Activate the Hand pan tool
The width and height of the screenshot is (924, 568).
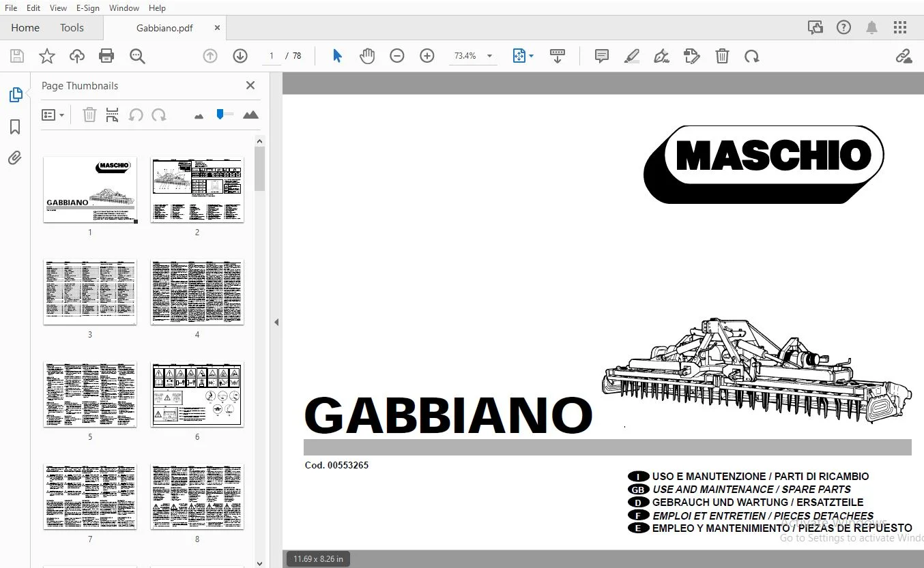pyautogui.click(x=367, y=56)
